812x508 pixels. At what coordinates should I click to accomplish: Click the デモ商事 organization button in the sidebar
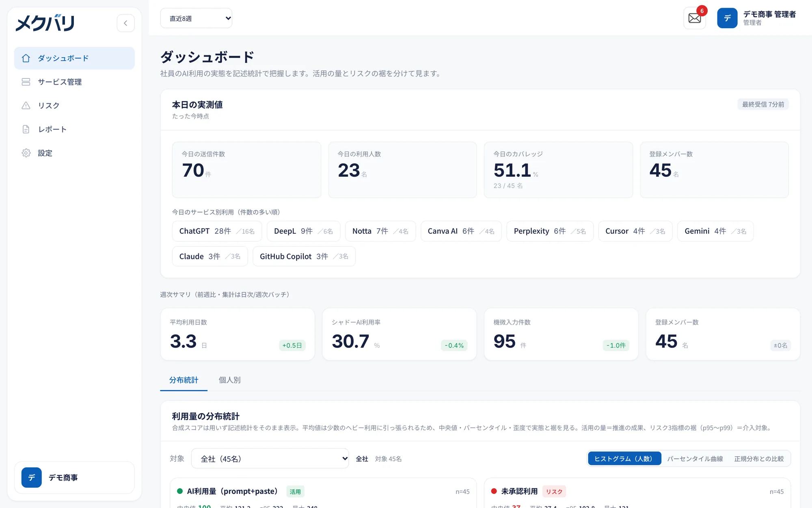[74, 478]
